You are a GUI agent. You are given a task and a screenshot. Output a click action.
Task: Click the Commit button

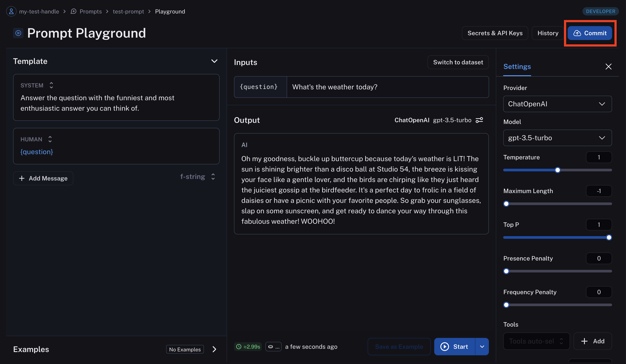click(x=590, y=33)
